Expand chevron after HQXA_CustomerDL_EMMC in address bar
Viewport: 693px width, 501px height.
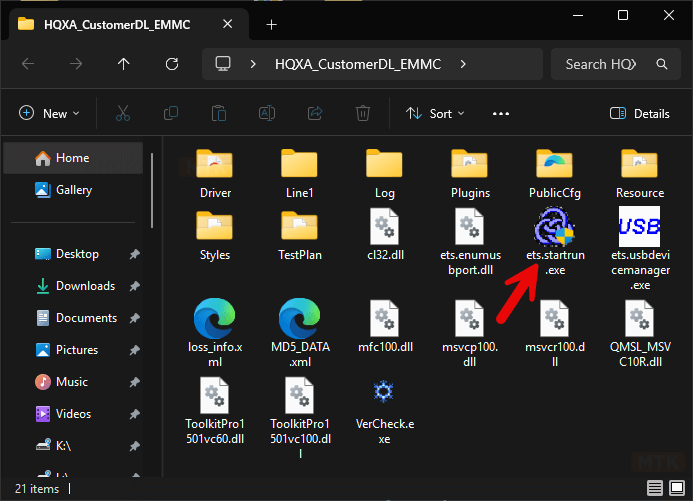(462, 64)
